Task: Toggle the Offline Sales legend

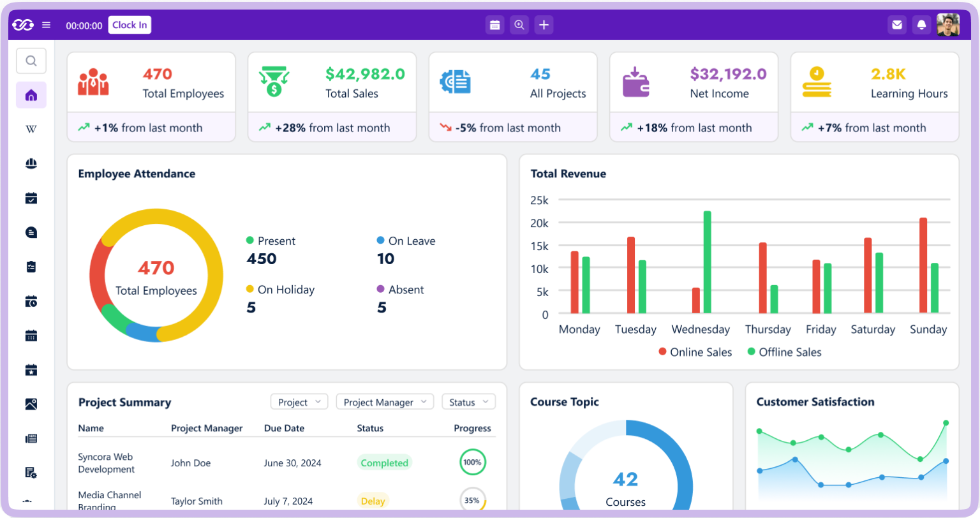Action: [784, 352]
